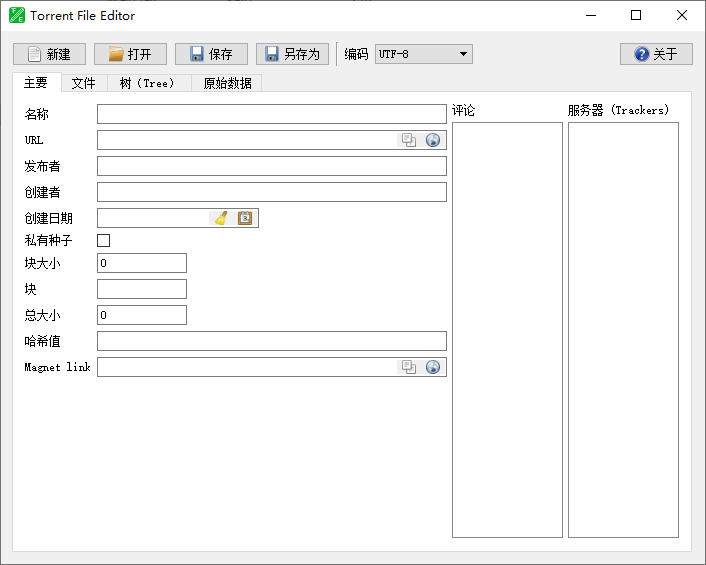Click the 另存为 (Save As) button

pyautogui.click(x=292, y=54)
